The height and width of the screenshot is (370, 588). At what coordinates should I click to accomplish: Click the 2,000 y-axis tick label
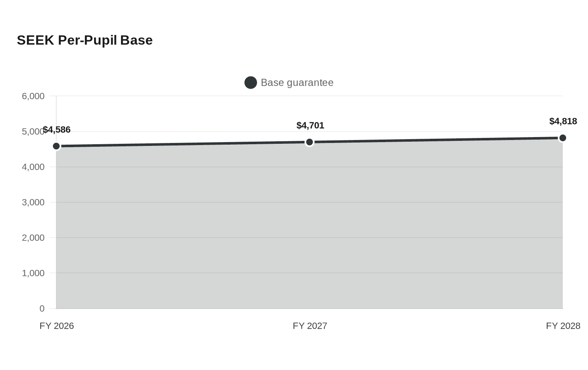[x=33, y=238]
